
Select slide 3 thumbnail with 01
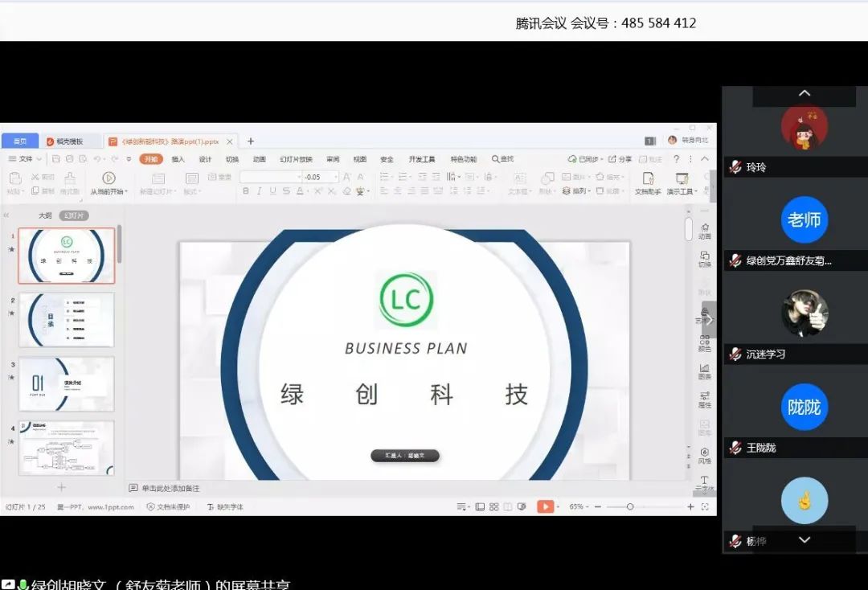click(x=67, y=383)
